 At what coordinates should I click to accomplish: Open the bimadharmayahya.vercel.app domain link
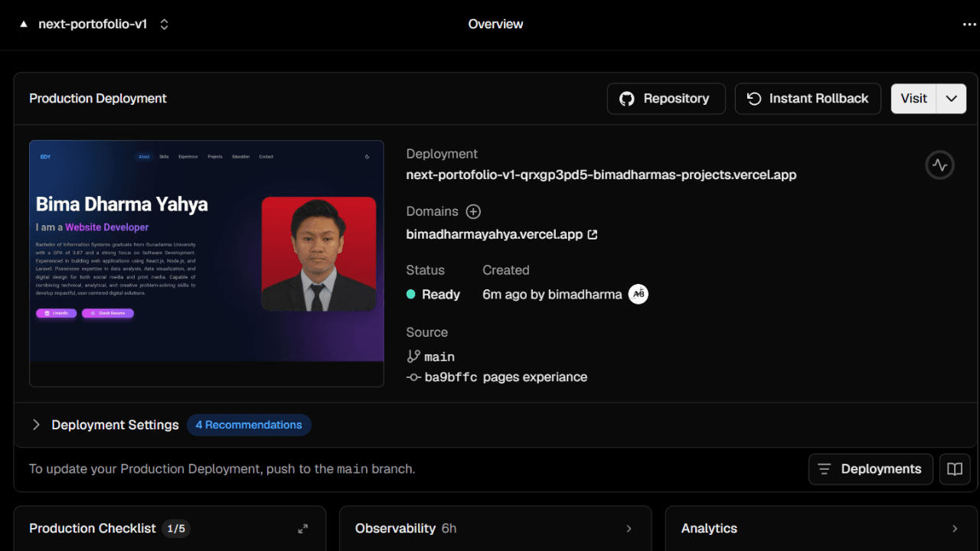click(x=501, y=234)
